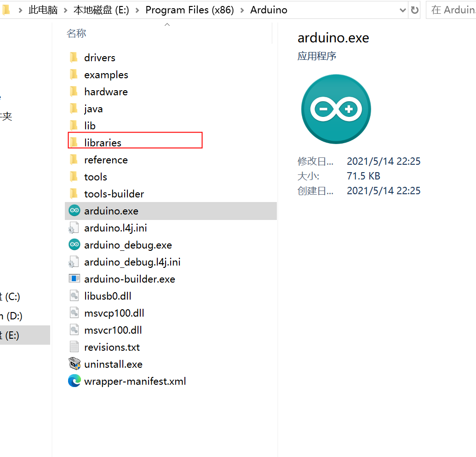Select the arduino-builder.exe icon

click(74, 279)
